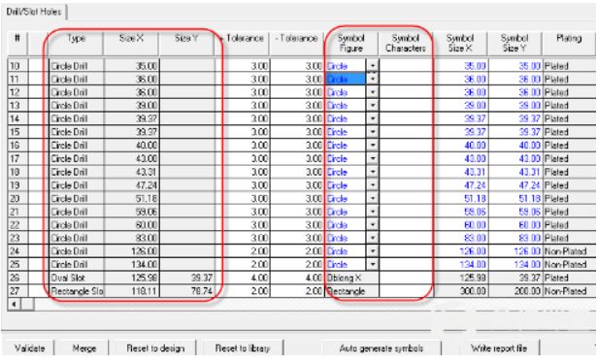
Task: Switch to the Drill/Slot Holes tab
Action: [x=34, y=12]
